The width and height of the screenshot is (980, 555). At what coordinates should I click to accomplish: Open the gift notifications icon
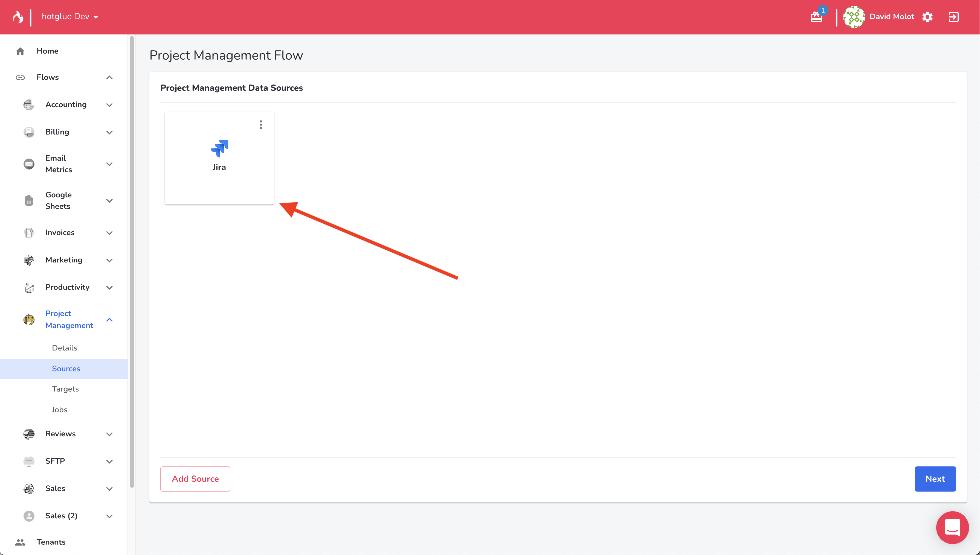pos(816,17)
